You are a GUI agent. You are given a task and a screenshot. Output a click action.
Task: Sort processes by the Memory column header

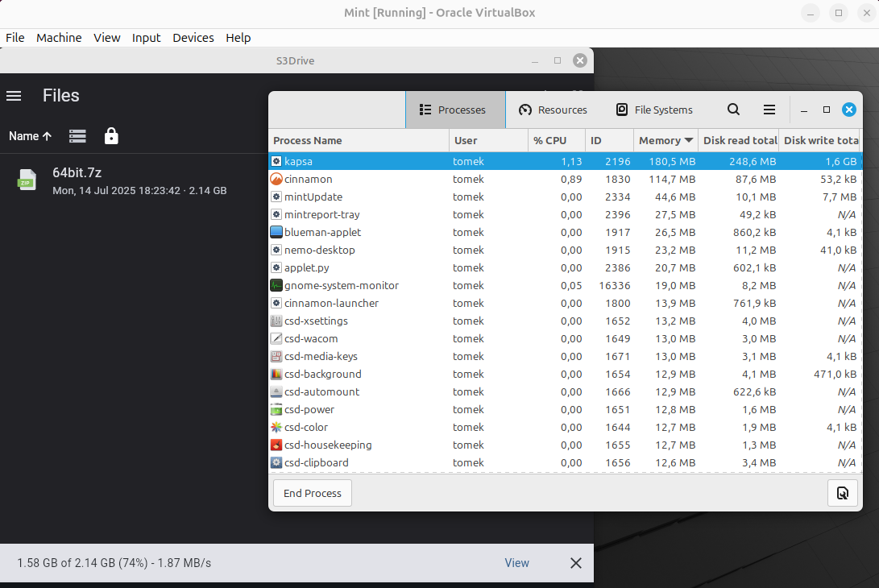coord(665,141)
